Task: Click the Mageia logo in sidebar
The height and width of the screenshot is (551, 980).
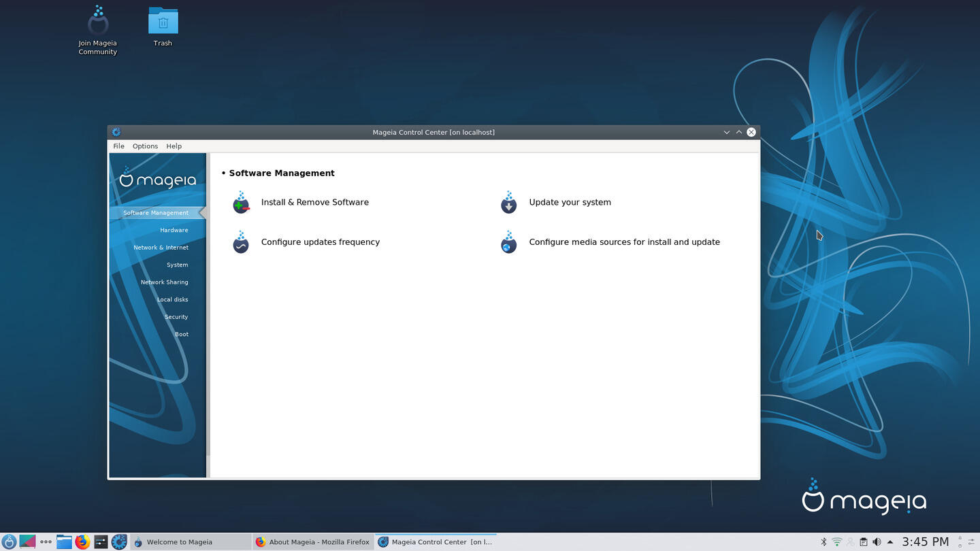Action: pos(157,178)
